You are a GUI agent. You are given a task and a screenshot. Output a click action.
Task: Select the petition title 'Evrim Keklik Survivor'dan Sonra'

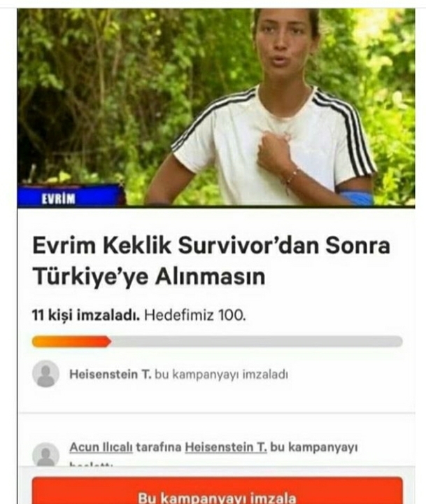pyautogui.click(x=211, y=246)
